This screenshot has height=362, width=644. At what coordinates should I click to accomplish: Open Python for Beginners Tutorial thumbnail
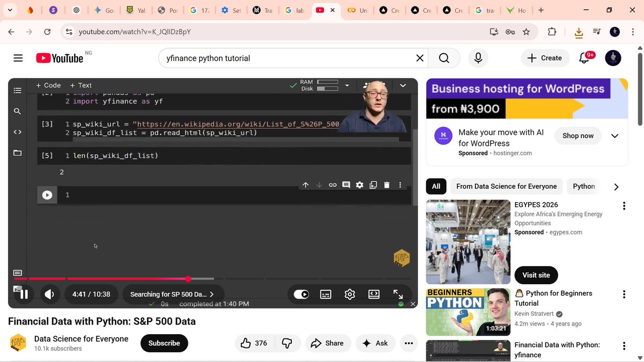point(467,312)
